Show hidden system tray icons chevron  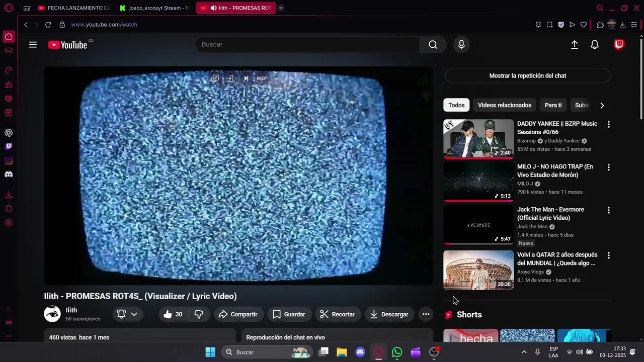coord(524,352)
